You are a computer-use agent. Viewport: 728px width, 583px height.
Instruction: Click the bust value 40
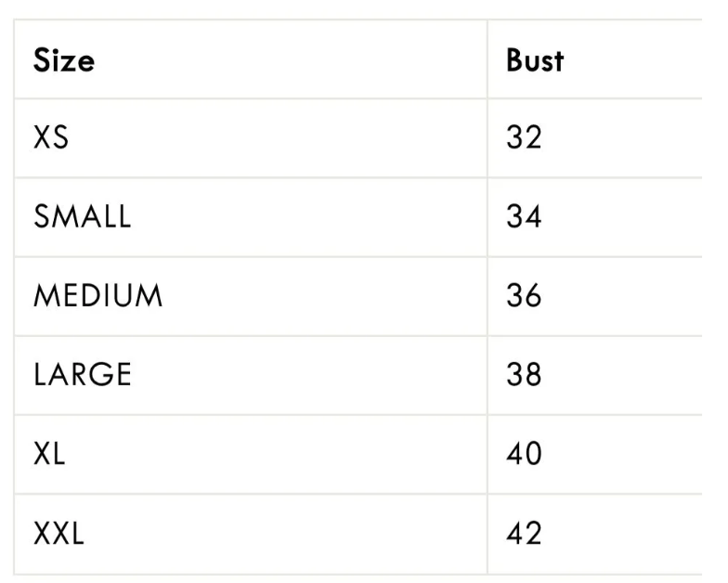tap(524, 455)
